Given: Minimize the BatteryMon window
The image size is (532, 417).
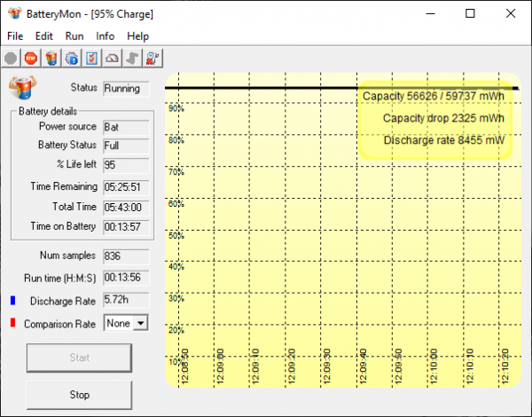Looking at the screenshot, I should pyautogui.click(x=431, y=13).
